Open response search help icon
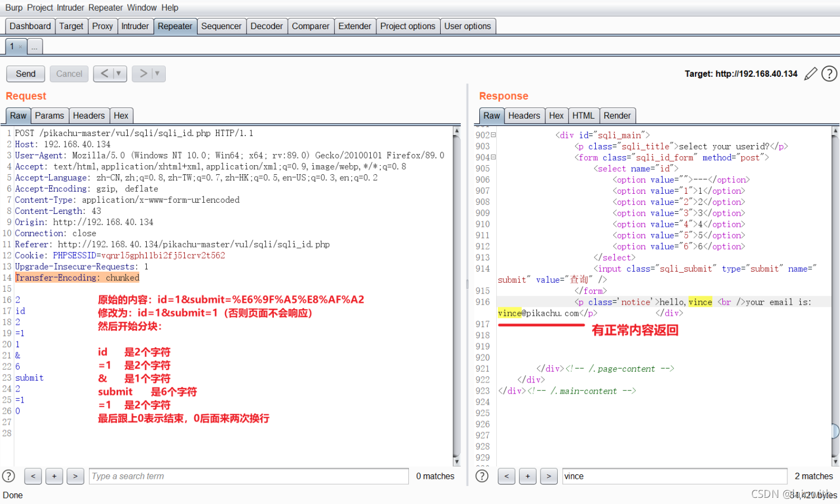 click(482, 476)
